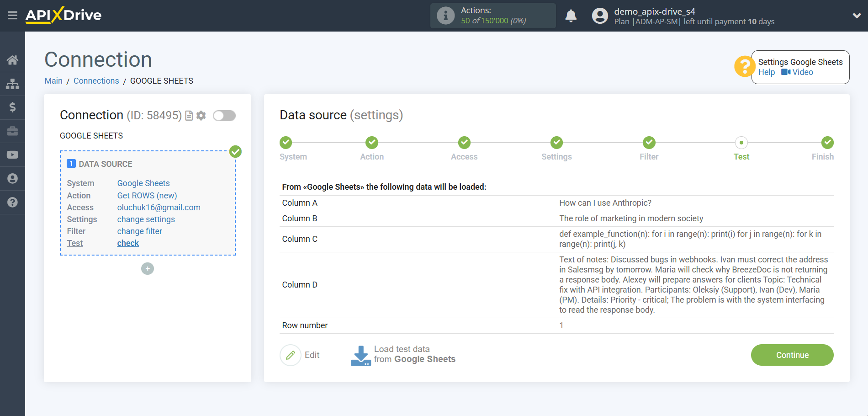Screen dimensions: 868x416
Task: Click the DATA SOURCE block title
Action: (106, 164)
